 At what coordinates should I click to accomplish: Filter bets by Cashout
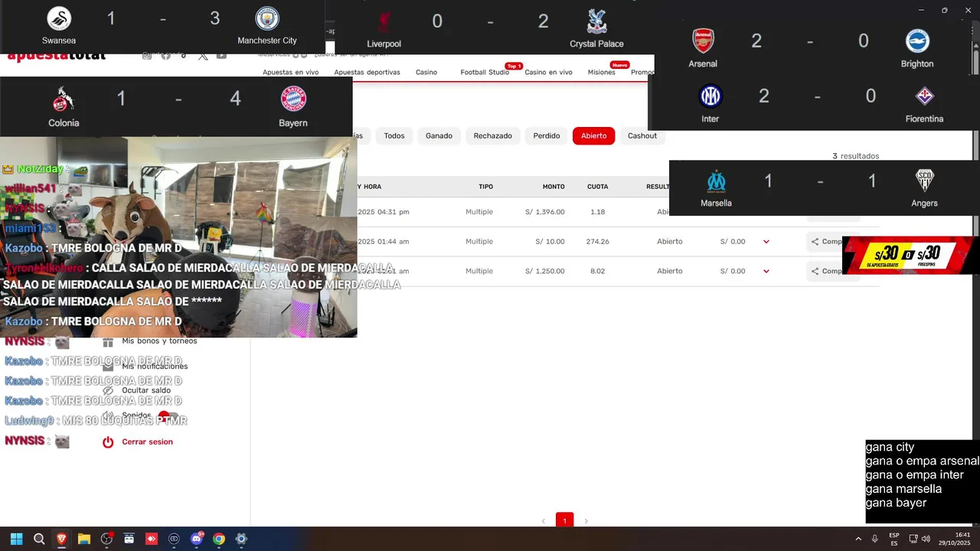(642, 136)
